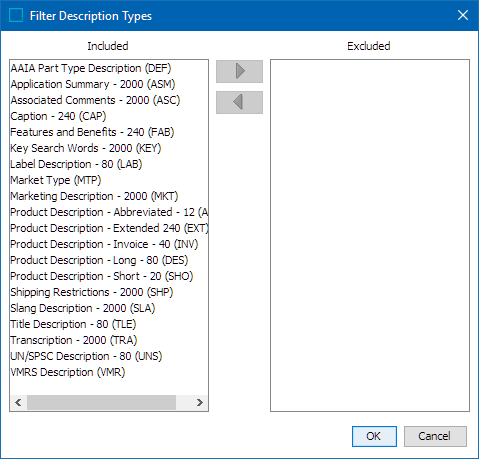479x459 pixels.
Task: Select AAIA Part Type Description (DEF)
Action: [x=91, y=68]
